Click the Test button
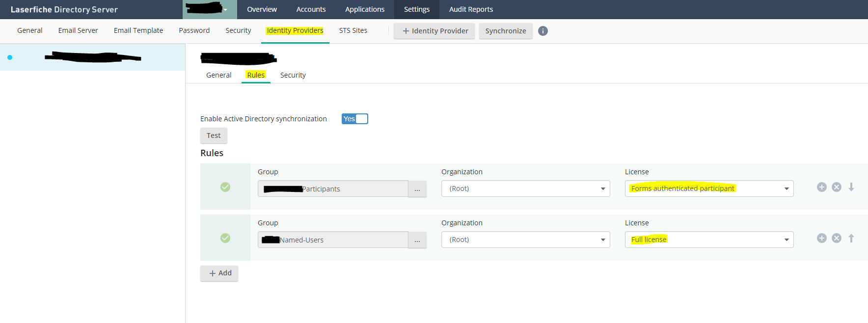This screenshot has width=868, height=323. coord(214,135)
